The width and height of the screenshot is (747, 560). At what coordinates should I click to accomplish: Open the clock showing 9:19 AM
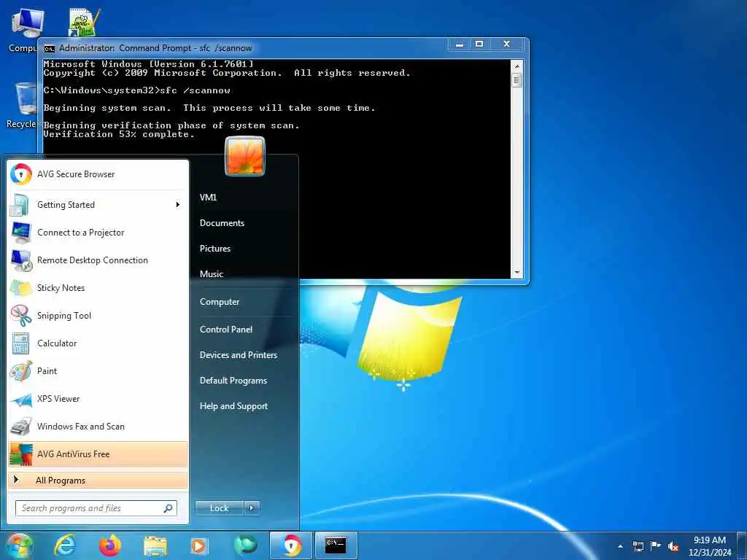(x=710, y=546)
